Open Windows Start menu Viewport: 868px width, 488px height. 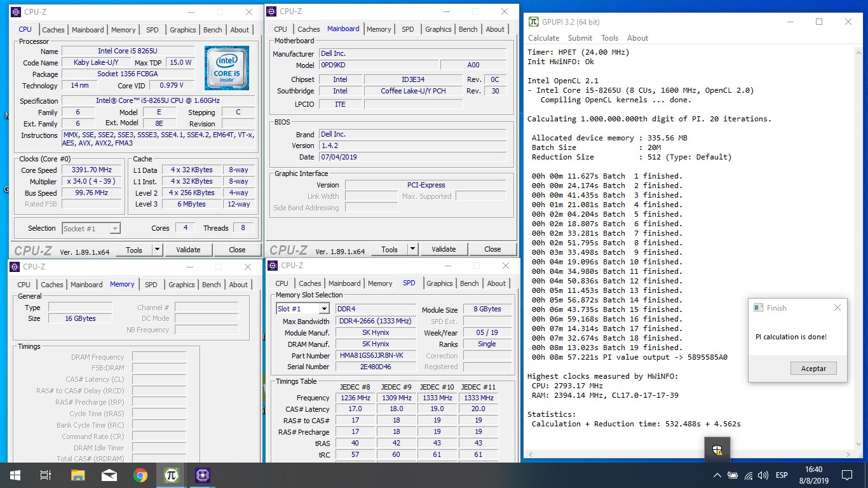coord(15,475)
